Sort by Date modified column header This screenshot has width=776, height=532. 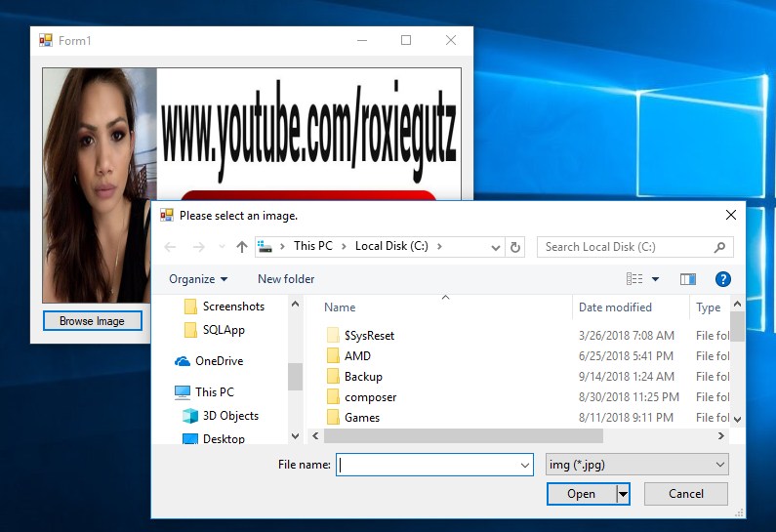[x=615, y=307]
